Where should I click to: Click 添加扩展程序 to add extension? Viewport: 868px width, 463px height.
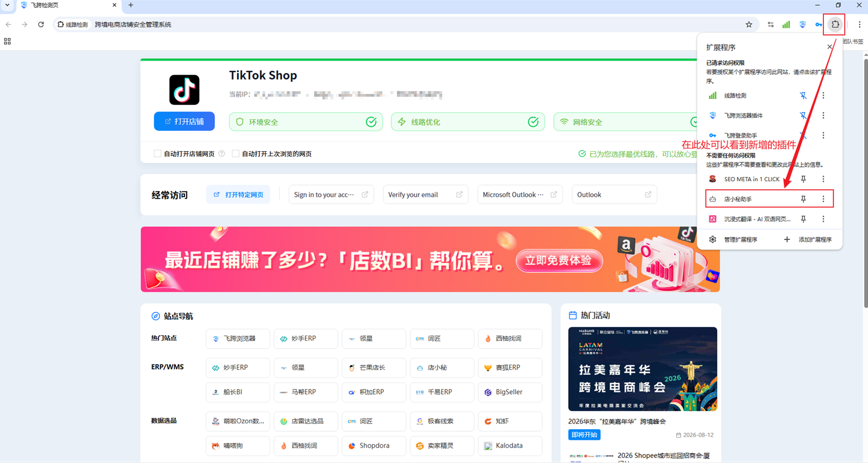(807, 239)
